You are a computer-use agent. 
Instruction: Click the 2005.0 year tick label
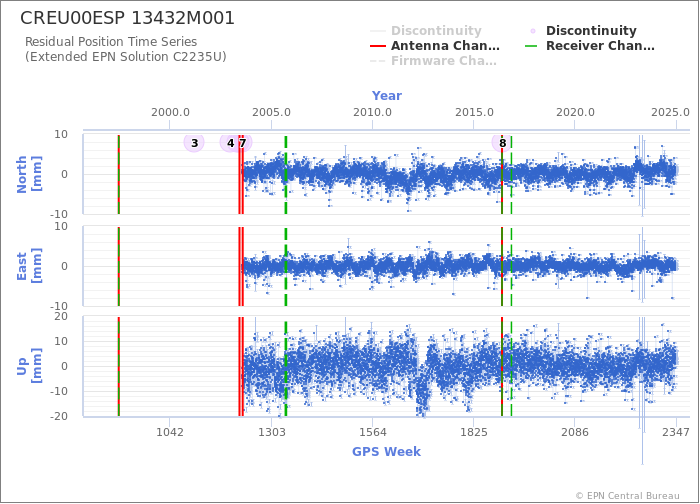click(271, 112)
